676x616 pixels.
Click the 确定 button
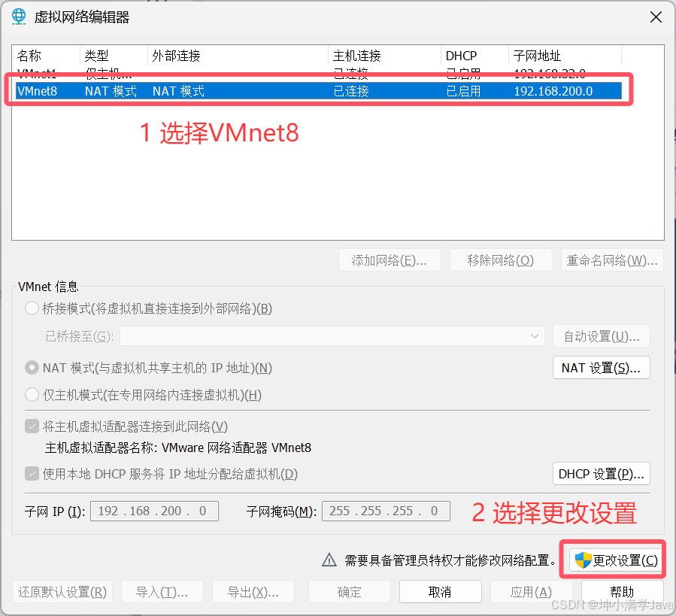point(349,592)
